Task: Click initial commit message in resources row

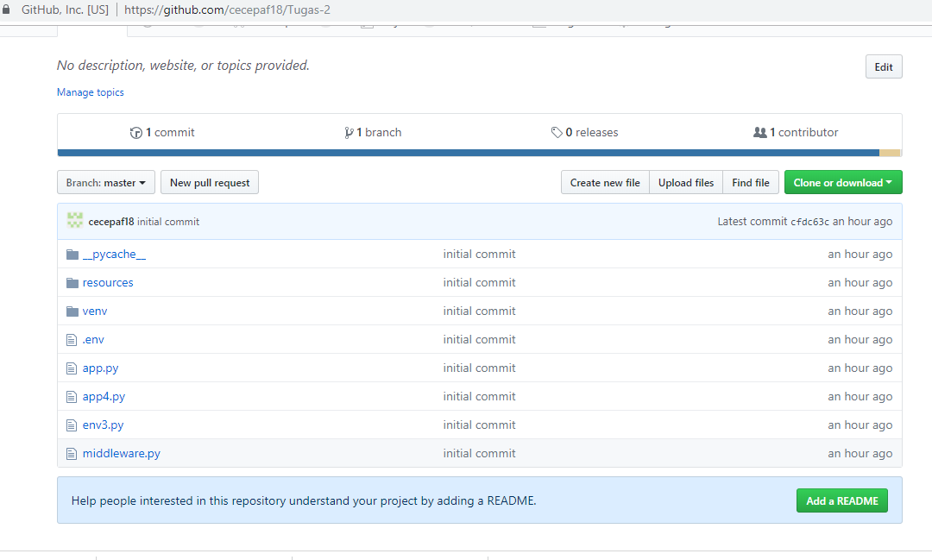Action: (x=479, y=283)
